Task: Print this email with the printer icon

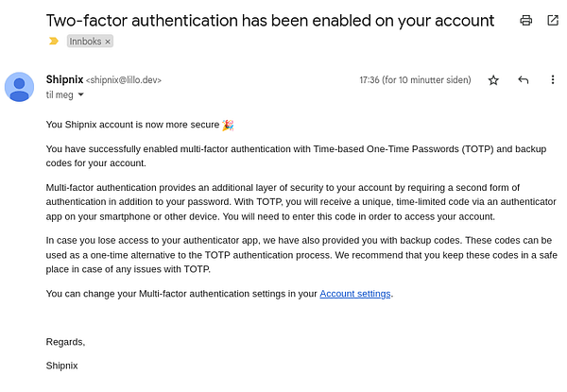Action: pos(524,21)
